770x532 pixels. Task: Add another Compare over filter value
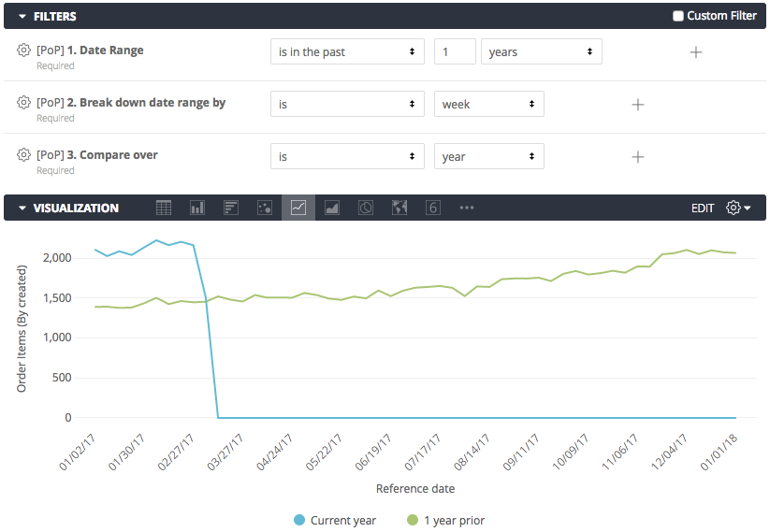(x=638, y=157)
